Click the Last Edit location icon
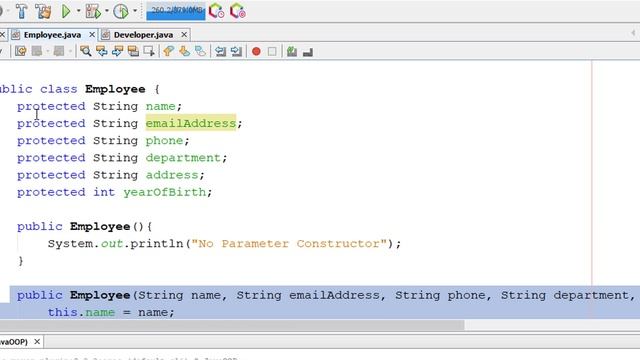This screenshot has height=360, width=640. 20,51
